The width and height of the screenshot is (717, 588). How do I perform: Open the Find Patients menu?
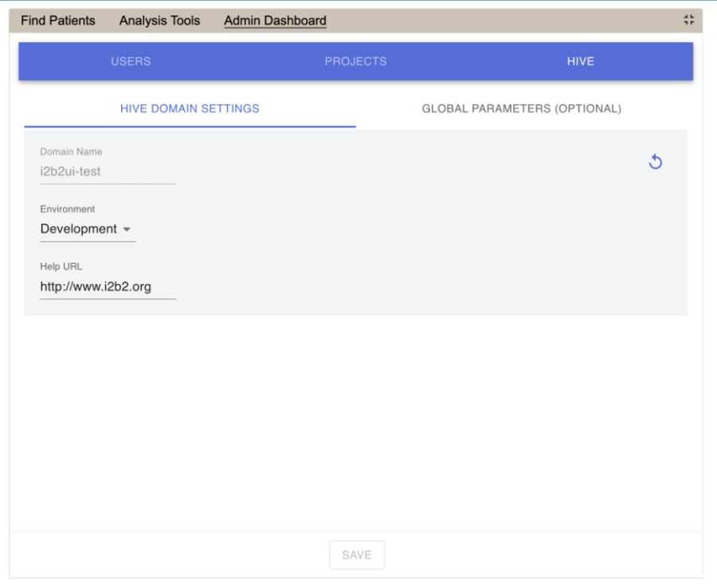click(x=57, y=21)
